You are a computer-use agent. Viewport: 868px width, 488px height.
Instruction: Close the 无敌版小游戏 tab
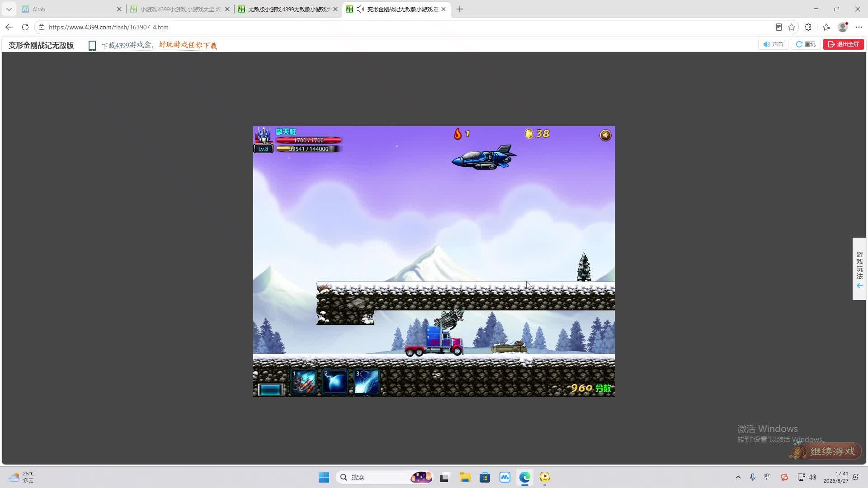pos(335,9)
